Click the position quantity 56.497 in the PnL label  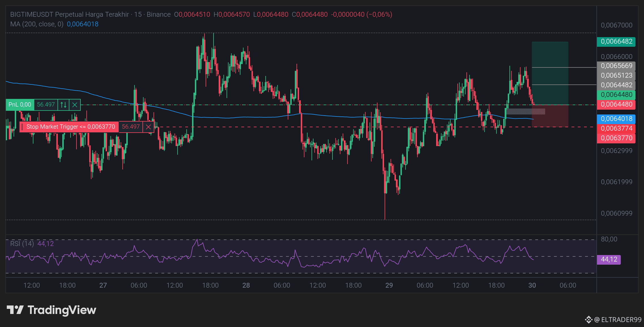[x=46, y=105]
